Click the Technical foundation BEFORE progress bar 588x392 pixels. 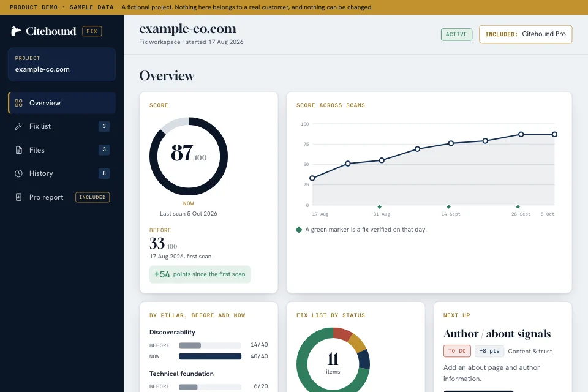point(210,386)
